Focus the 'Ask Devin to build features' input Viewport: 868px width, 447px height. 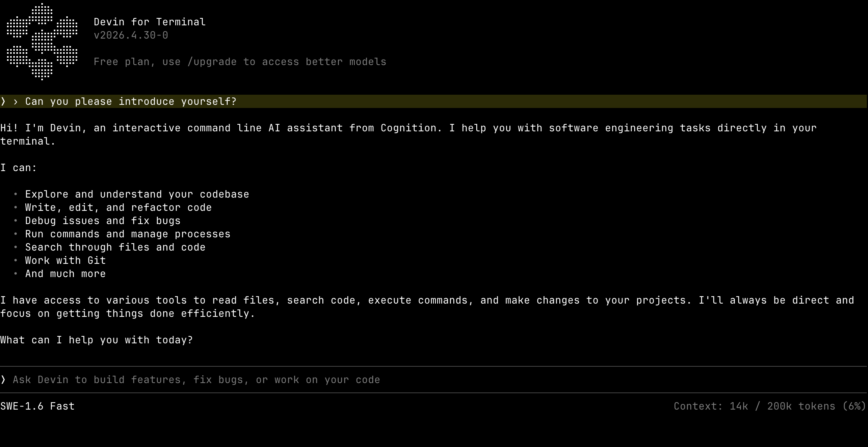pyautogui.click(x=433, y=380)
